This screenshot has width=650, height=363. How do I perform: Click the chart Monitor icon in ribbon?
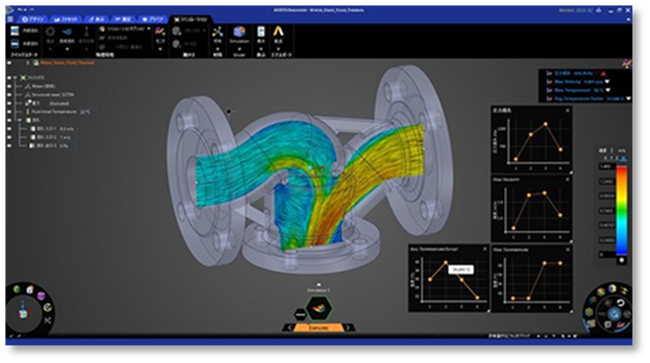tap(160, 31)
